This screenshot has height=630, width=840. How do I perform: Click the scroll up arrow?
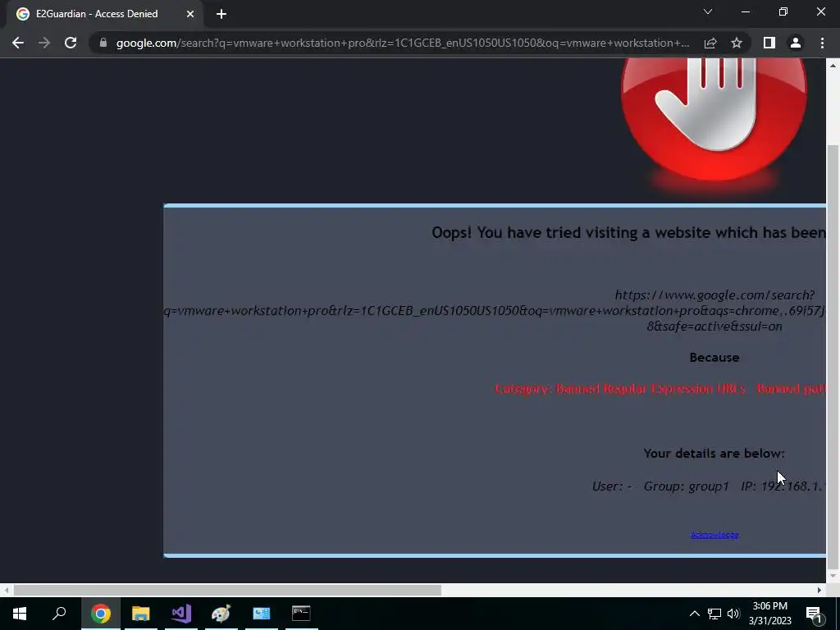pyautogui.click(x=833, y=66)
